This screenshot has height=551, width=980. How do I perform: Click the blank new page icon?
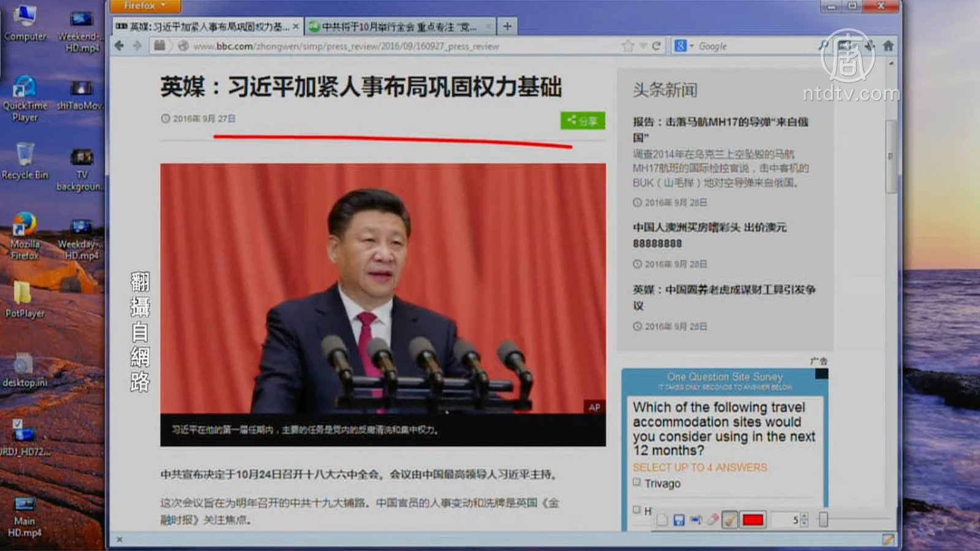(x=662, y=520)
